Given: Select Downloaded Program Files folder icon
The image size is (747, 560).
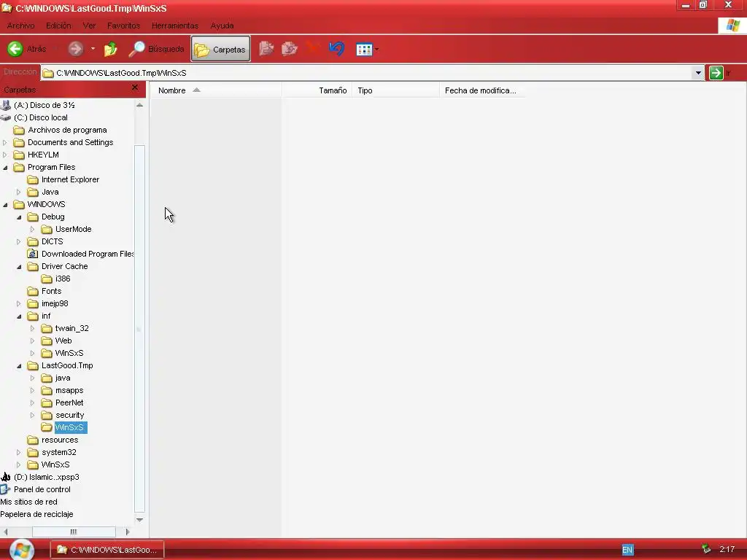Looking at the screenshot, I should [32, 254].
